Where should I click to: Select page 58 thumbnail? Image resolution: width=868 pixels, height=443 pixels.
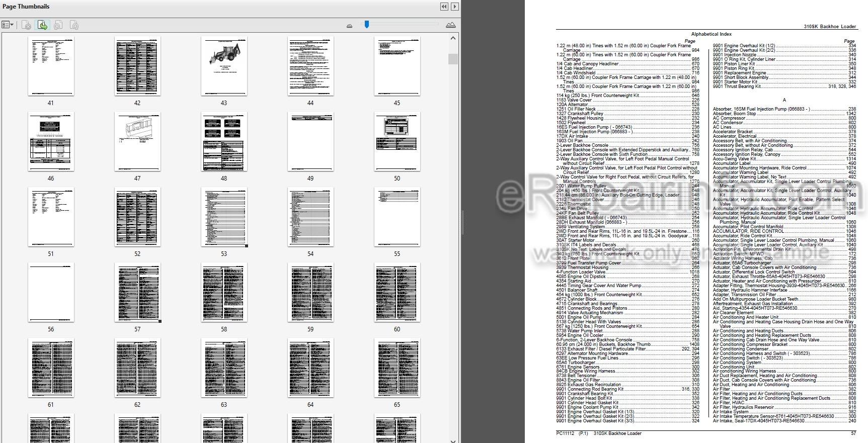(224, 292)
